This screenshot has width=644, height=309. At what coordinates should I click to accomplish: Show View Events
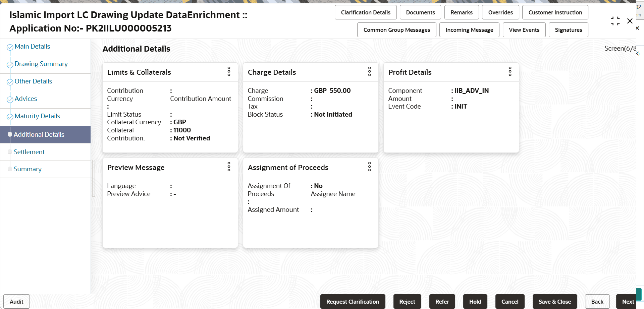click(x=524, y=30)
